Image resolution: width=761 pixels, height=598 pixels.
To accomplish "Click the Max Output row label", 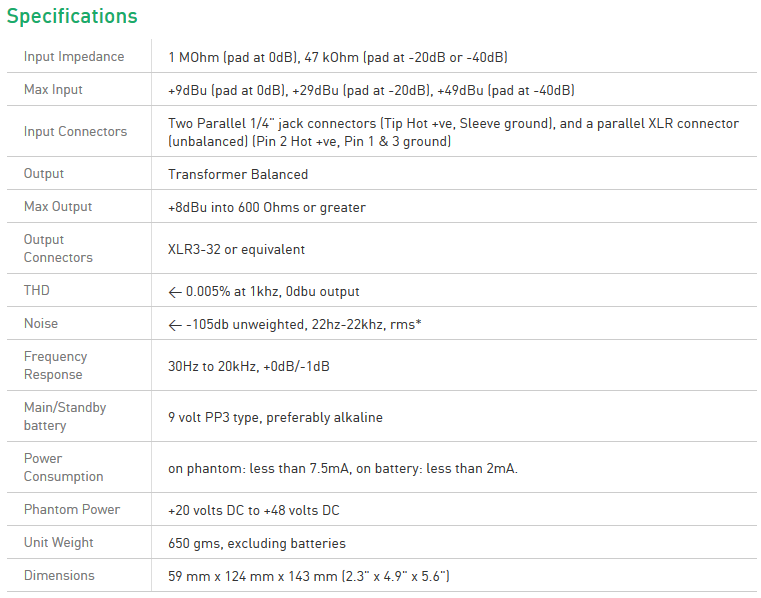I will [x=58, y=207].
